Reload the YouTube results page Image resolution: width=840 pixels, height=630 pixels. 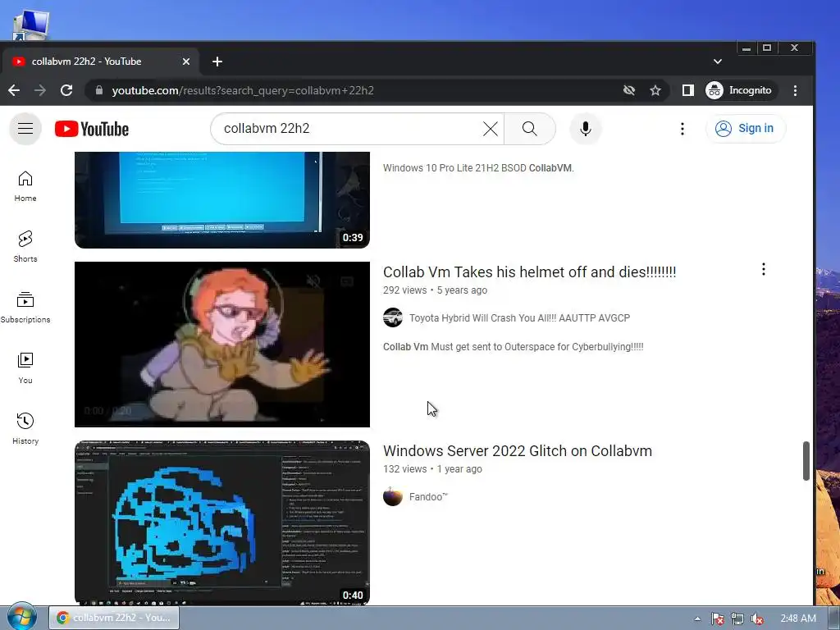(x=66, y=90)
